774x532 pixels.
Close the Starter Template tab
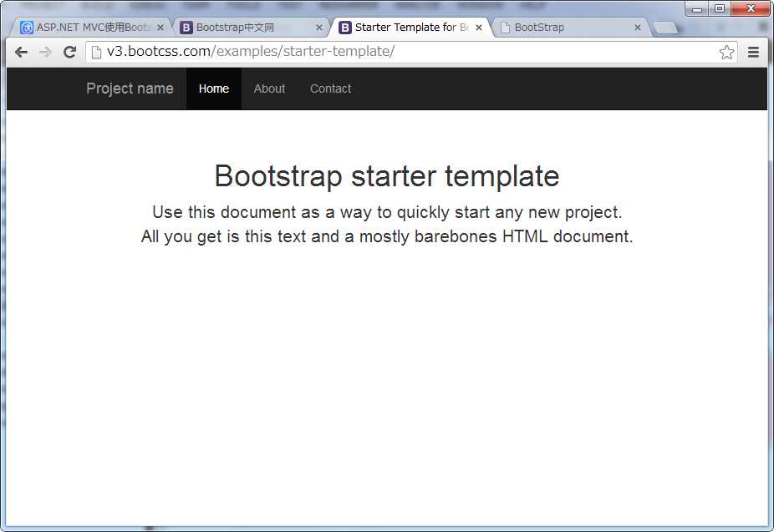click(x=478, y=28)
